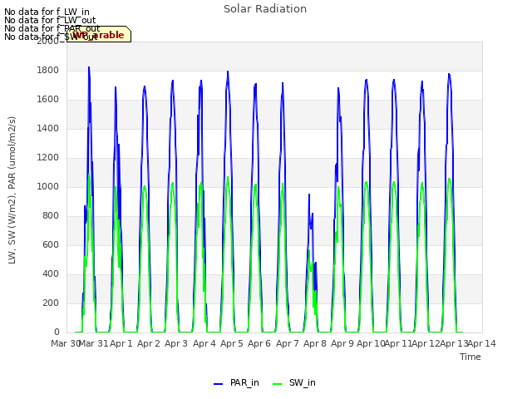
Task: Click the Apr 5 x-axis tick label
Action: (x=232, y=343)
